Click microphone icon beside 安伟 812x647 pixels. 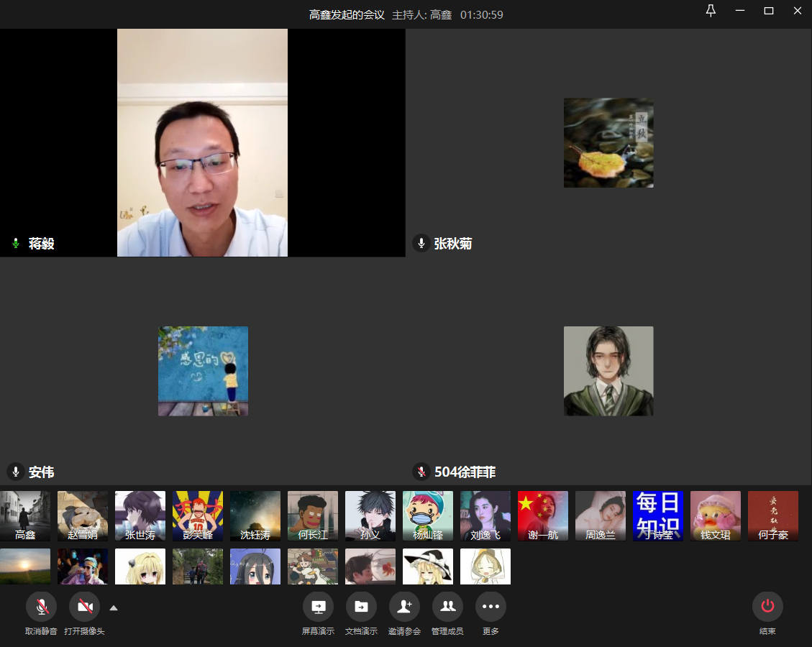coord(16,472)
